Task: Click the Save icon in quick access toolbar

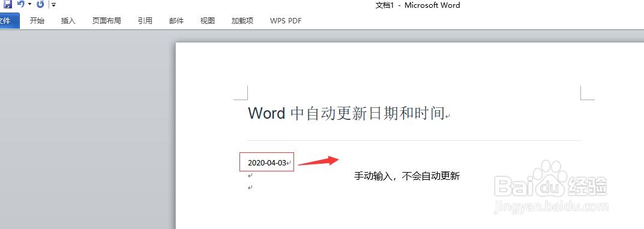Action: [x=8, y=4]
